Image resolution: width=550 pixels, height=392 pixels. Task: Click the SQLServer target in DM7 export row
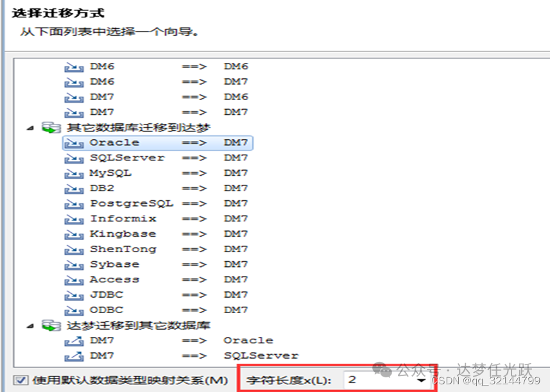click(261, 355)
